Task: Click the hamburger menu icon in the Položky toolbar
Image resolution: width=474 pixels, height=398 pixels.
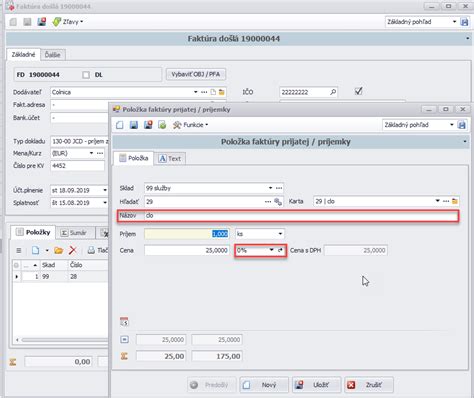Action: click(19, 250)
